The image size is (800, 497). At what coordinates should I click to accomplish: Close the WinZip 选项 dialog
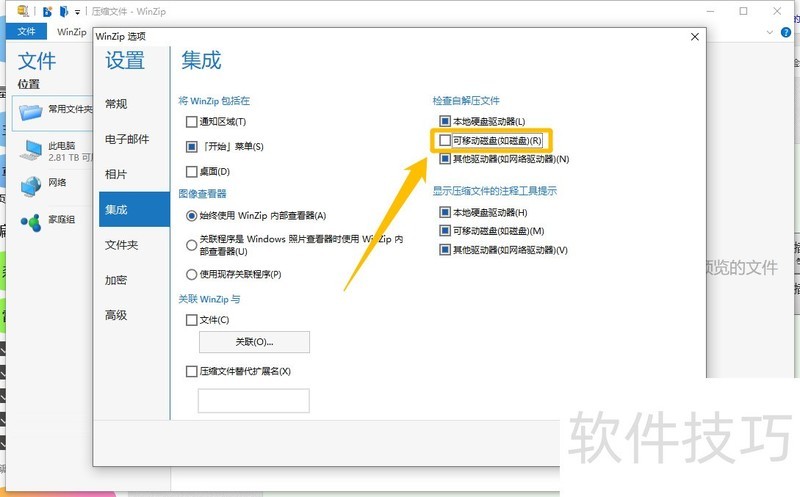click(694, 37)
